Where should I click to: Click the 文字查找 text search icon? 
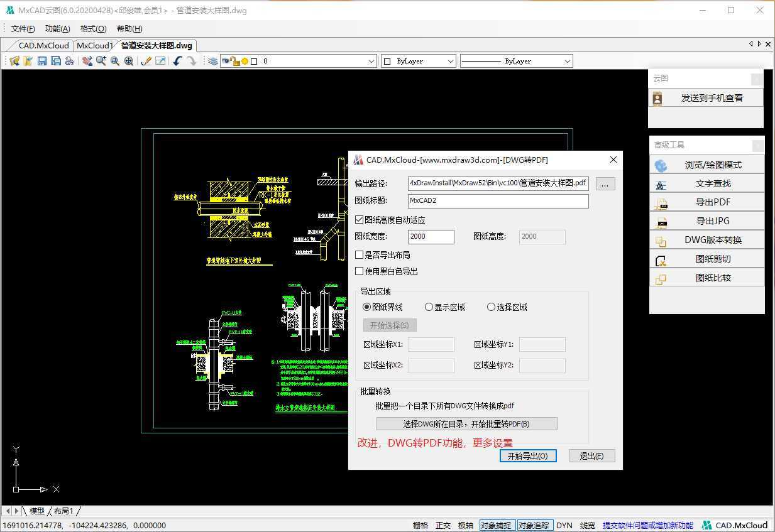[661, 185]
